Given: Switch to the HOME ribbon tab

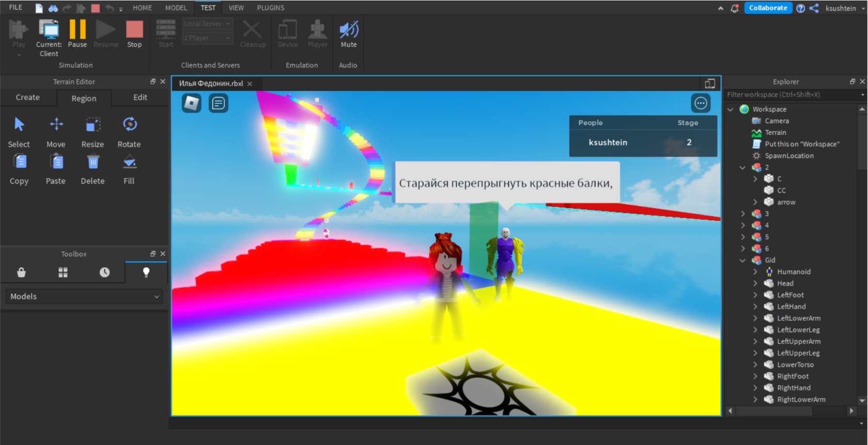Looking at the screenshot, I should coord(142,8).
